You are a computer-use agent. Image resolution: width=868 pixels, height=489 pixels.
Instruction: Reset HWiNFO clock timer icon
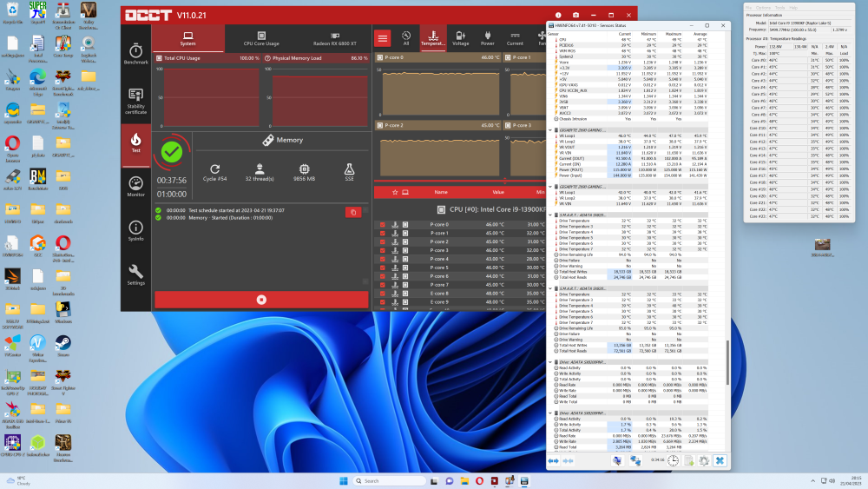point(673,460)
